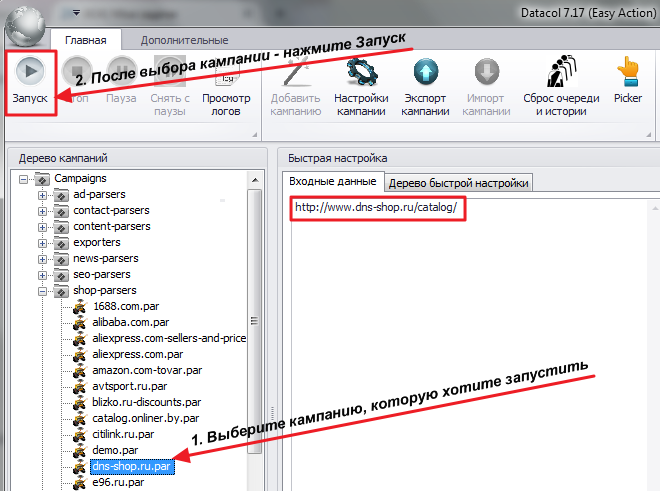Select the catalog.onliner.by.par campaign
This screenshot has height=491, width=660.
(146, 418)
